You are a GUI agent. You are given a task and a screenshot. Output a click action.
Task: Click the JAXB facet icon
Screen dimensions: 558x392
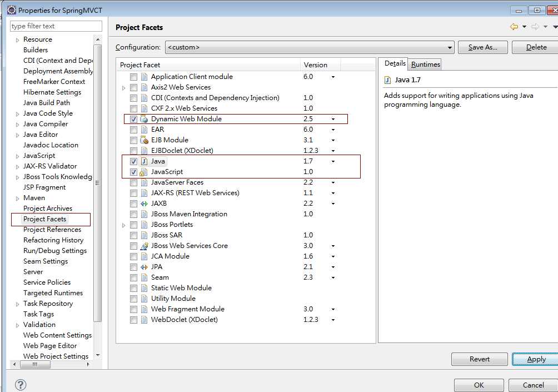click(144, 204)
